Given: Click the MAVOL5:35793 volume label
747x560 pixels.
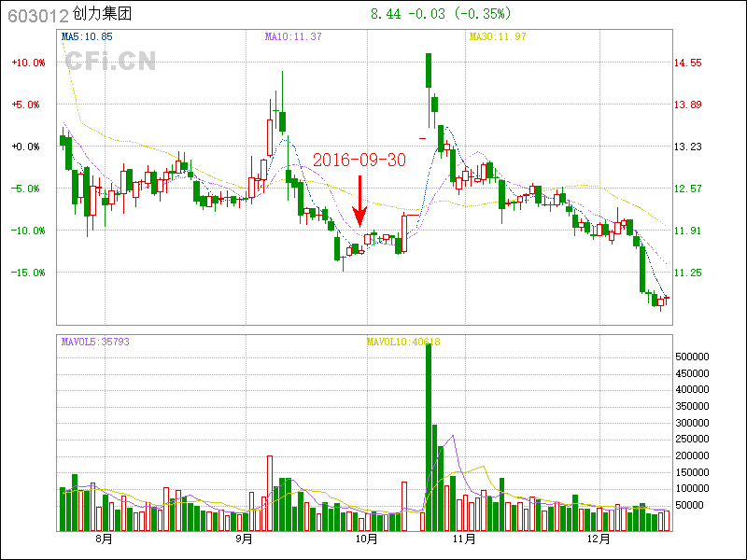Looking at the screenshot, I should pyautogui.click(x=95, y=342).
